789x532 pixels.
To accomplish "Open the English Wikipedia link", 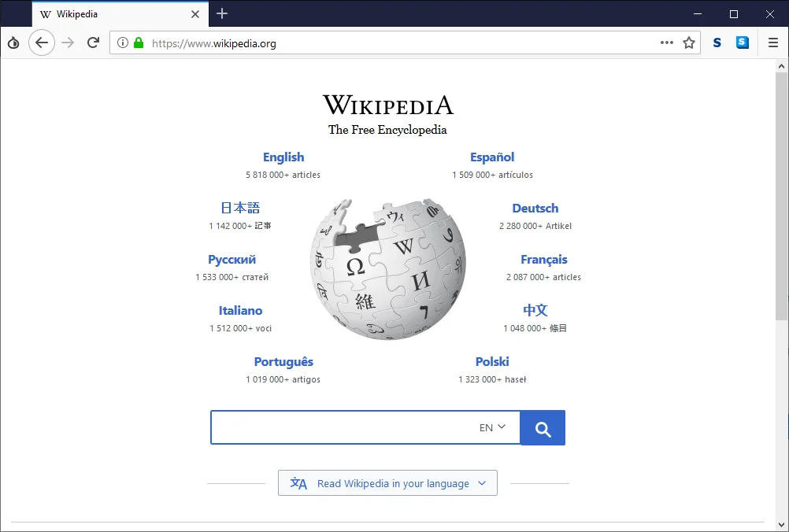I will coord(283,157).
